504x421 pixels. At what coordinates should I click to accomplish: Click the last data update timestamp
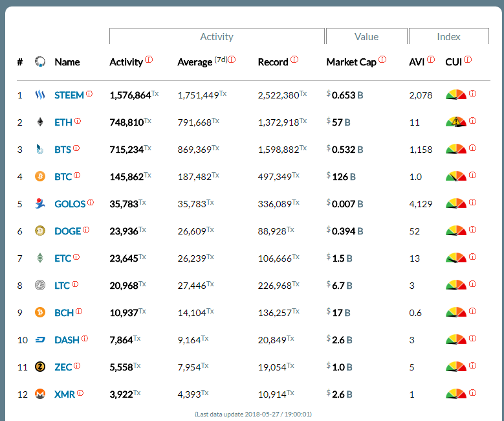tap(253, 415)
